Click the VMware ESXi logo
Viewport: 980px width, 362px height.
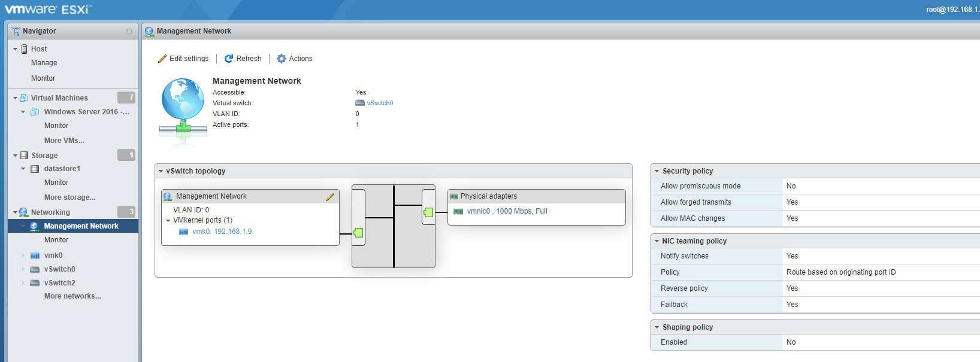point(48,10)
